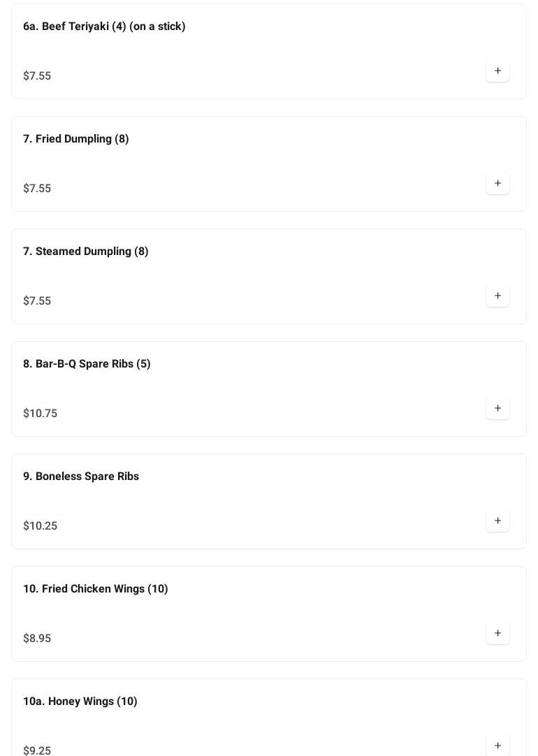Select the 7. Fried Dumpling (8) title
This screenshot has height=756, width=538.
[x=76, y=139]
